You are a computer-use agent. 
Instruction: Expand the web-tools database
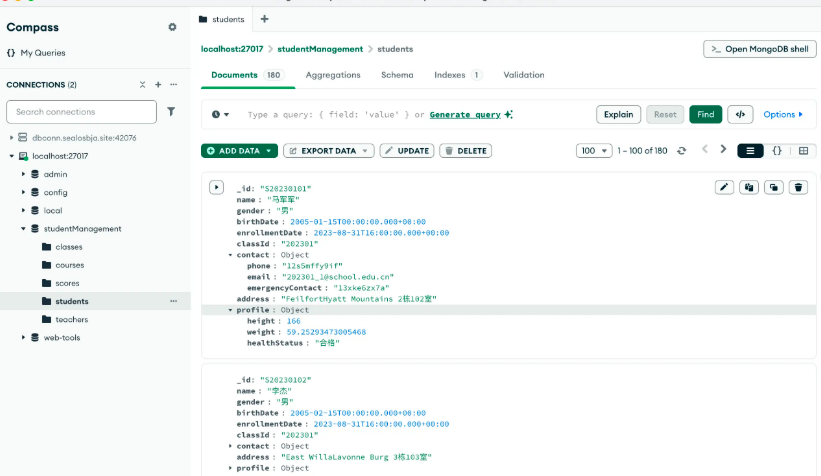(23, 338)
